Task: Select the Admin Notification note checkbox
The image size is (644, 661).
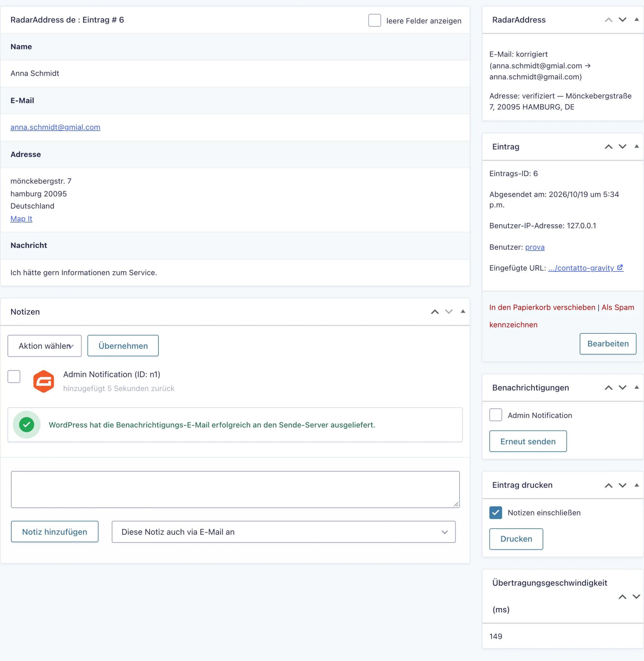Action: [x=14, y=376]
